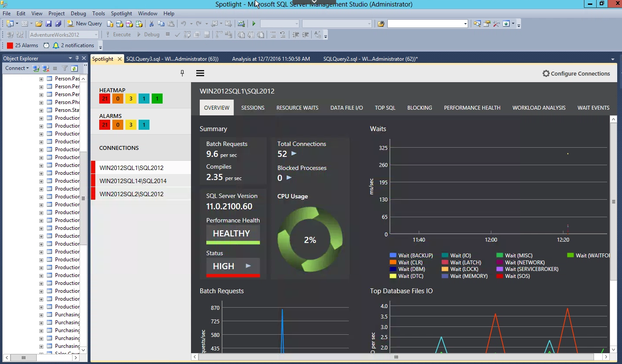Viewport: 622px width, 364px height.
Task: Click the alarm clock icon beside 25 Alarms
Action: (x=46, y=45)
